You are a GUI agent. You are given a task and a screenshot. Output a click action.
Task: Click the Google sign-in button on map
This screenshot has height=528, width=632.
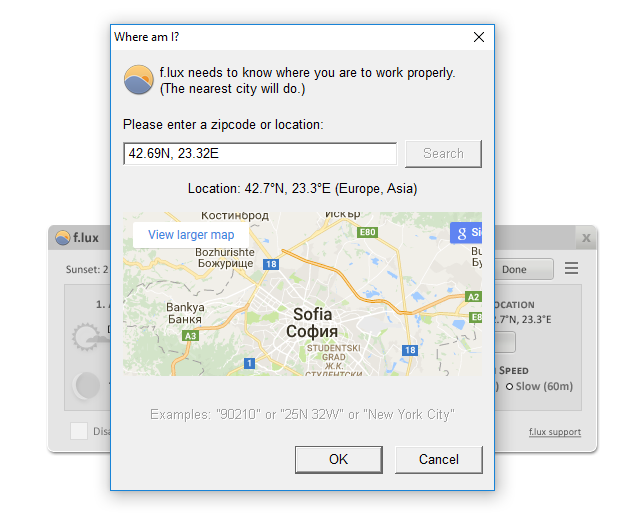point(466,233)
